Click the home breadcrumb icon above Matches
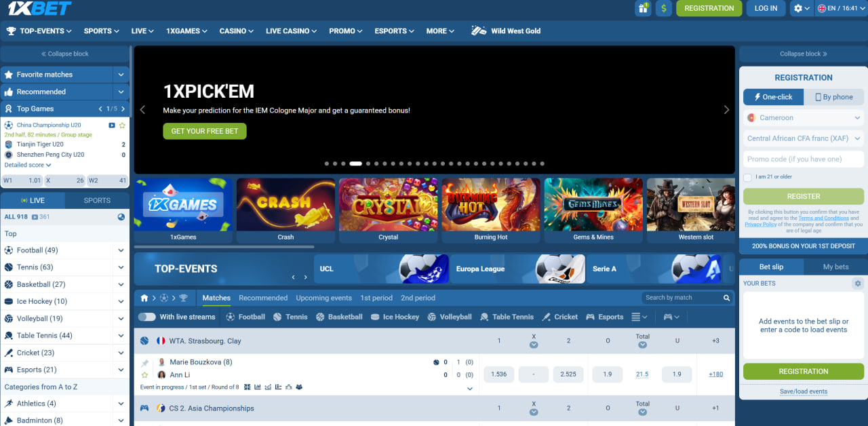Screen dimensions: 868x426 (144, 298)
